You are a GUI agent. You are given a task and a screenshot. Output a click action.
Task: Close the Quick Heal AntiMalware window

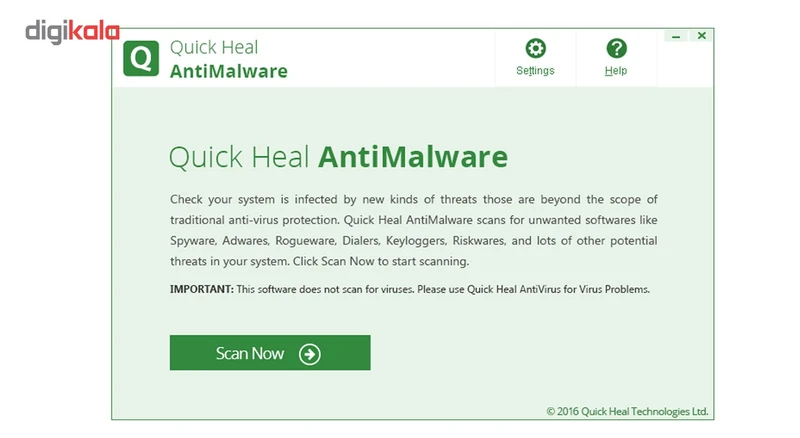click(x=702, y=35)
